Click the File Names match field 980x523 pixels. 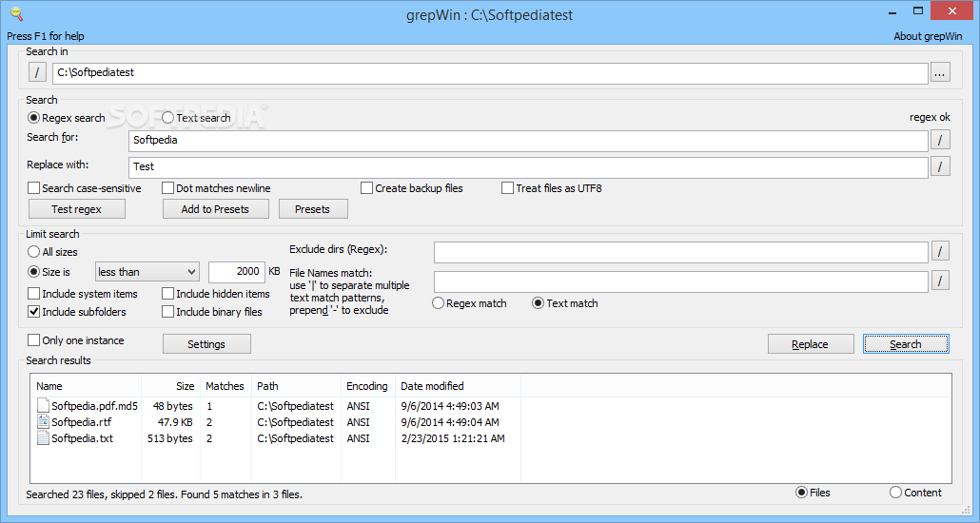(x=680, y=281)
